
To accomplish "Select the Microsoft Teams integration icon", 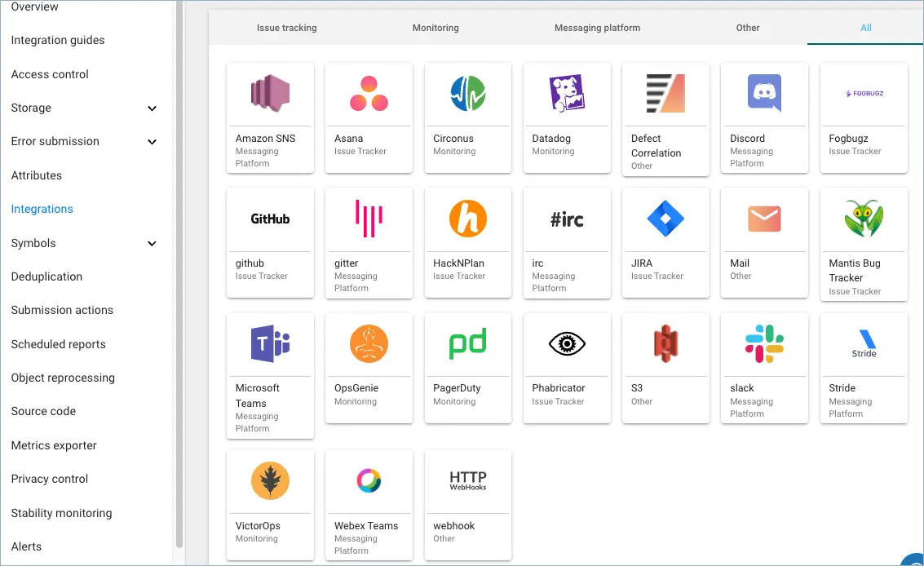I will pyautogui.click(x=270, y=343).
